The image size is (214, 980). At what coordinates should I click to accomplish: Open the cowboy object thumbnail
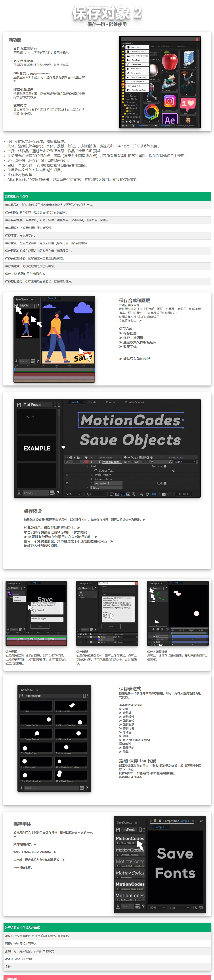pyautogui.click(x=188, y=83)
